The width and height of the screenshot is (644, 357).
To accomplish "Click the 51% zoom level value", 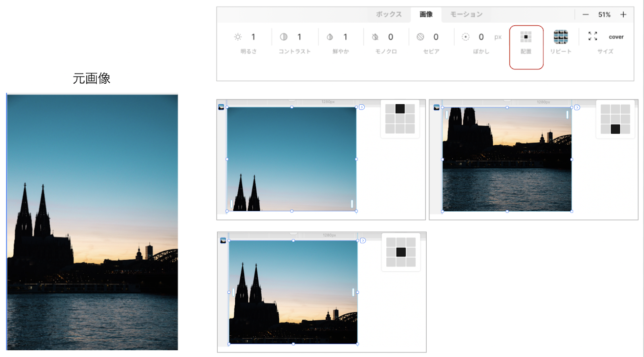I will click(604, 14).
